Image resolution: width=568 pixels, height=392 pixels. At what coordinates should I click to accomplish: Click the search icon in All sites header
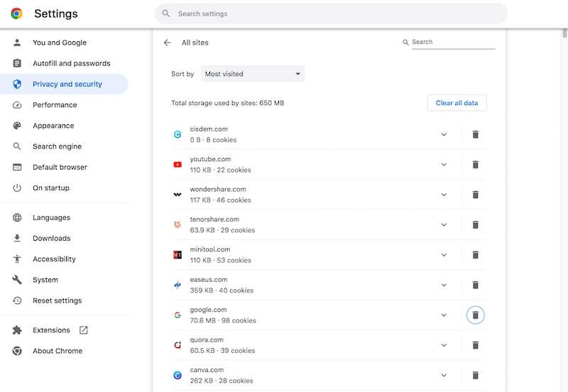pyautogui.click(x=405, y=43)
